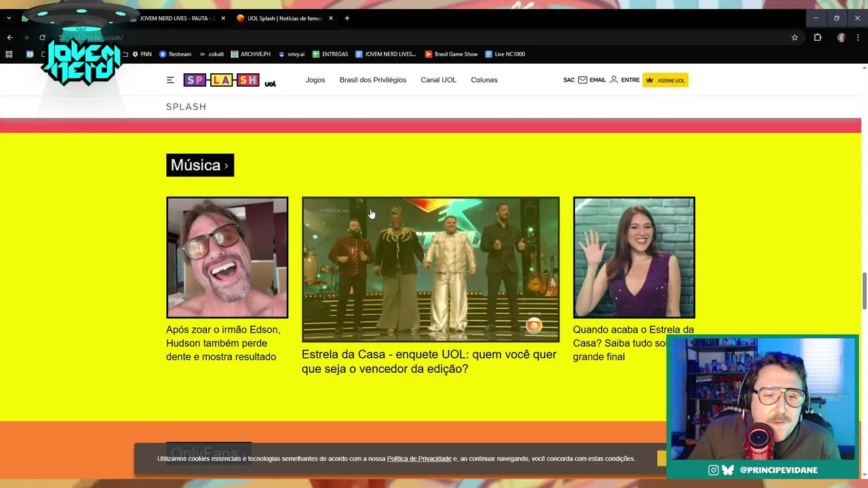
Task: Click scrollbar up arrow
Action: 864,68
